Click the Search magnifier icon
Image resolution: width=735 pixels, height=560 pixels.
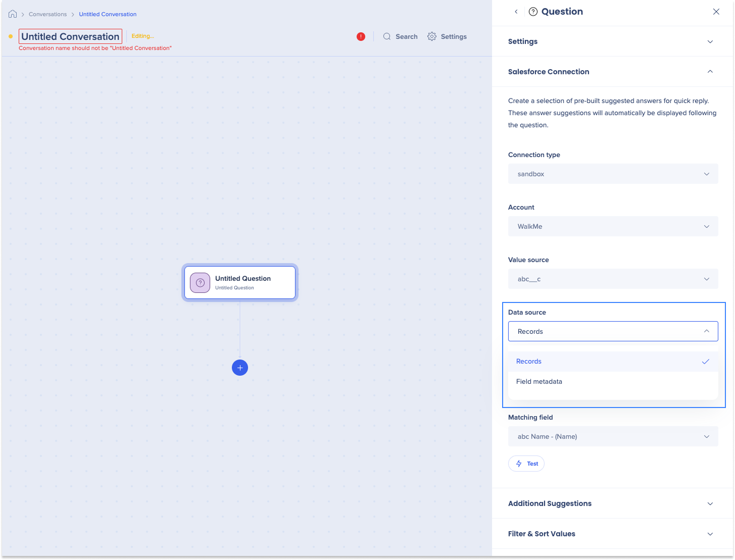coord(387,36)
